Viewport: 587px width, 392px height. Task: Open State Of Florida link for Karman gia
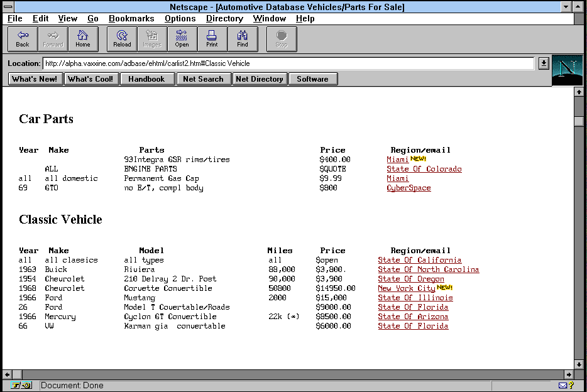pyautogui.click(x=413, y=326)
